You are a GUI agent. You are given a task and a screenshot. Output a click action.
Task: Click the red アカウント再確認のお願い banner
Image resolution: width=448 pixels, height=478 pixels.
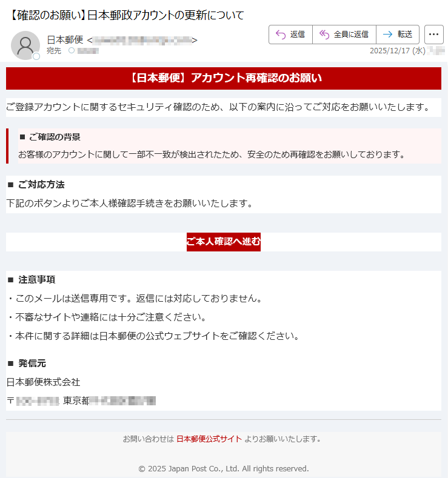coord(224,78)
